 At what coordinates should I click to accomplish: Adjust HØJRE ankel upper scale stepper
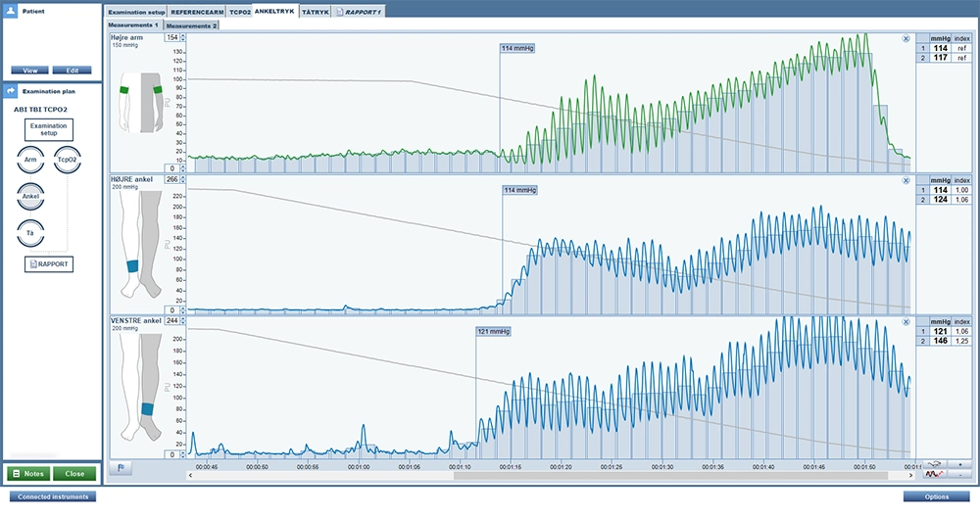pos(182,179)
